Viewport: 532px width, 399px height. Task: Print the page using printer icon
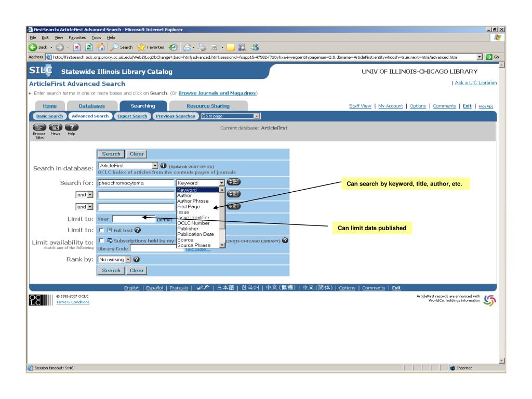202,47
